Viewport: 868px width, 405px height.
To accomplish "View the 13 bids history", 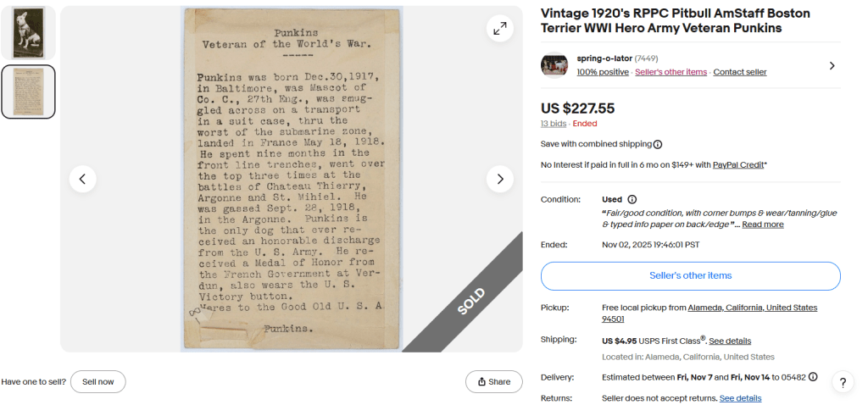I will [x=554, y=124].
